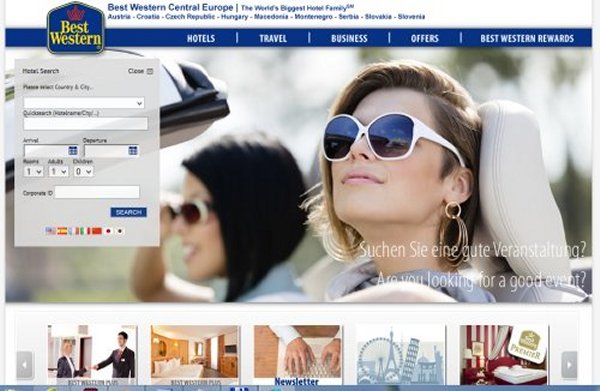Viewport: 600px width, 391px height.
Task: Expand the Country & City dropdown
Action: pyautogui.click(x=84, y=103)
